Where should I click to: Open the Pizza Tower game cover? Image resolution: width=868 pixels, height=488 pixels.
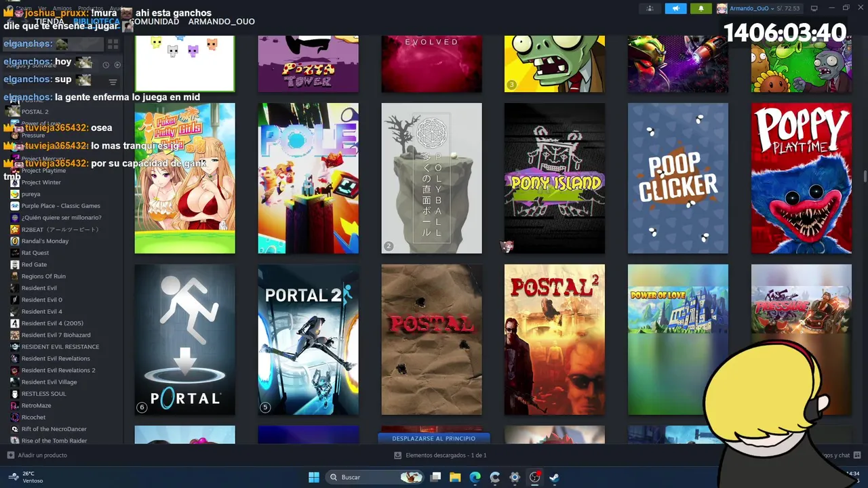308,63
